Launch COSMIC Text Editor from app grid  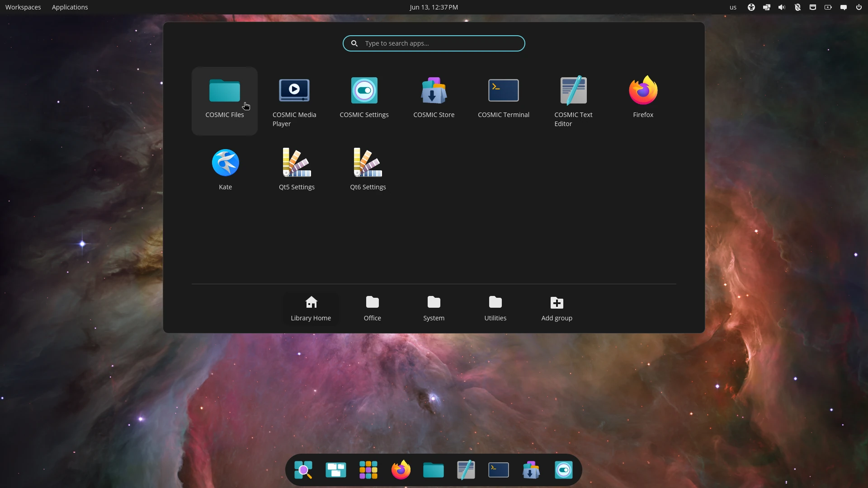(x=573, y=101)
